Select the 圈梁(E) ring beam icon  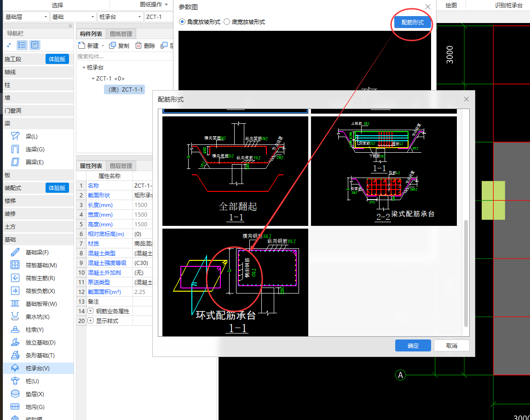(15, 162)
